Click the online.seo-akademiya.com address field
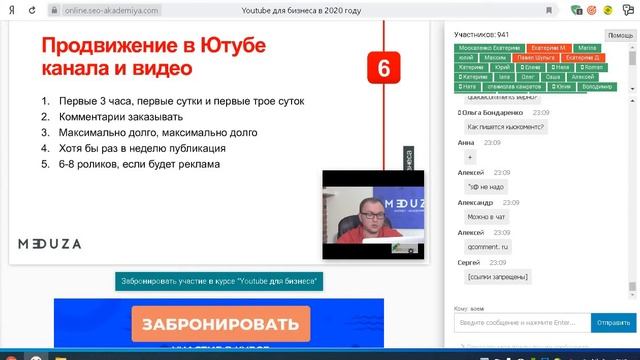This screenshot has width=640, height=360. tap(111, 11)
